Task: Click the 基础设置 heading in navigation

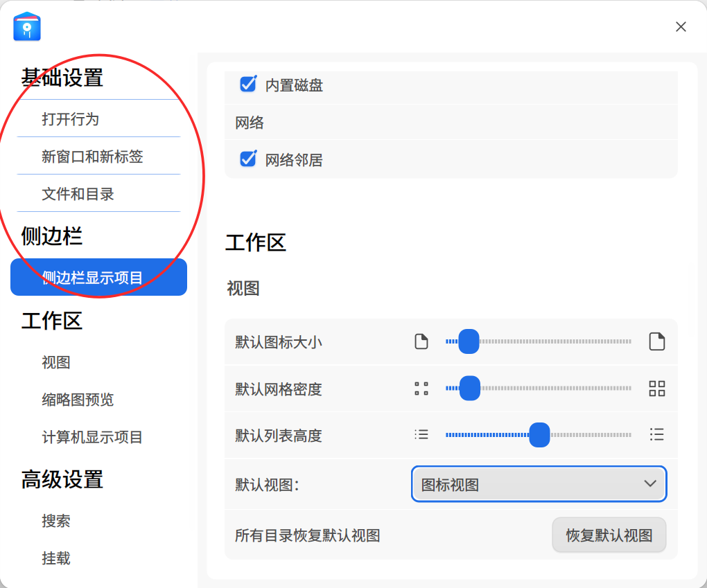Action: (62, 78)
